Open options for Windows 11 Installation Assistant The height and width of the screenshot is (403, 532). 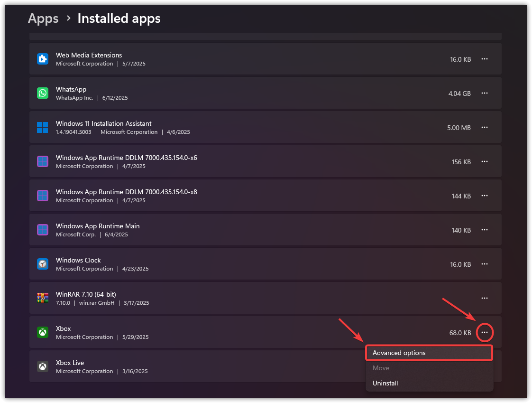[484, 127]
